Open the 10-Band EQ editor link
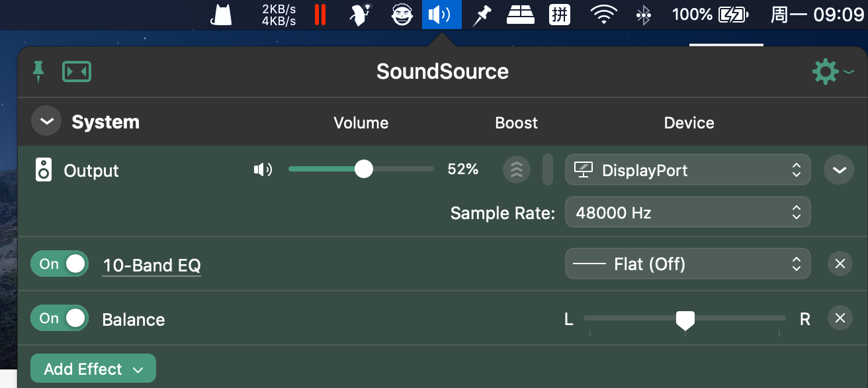The image size is (868, 388). click(152, 266)
